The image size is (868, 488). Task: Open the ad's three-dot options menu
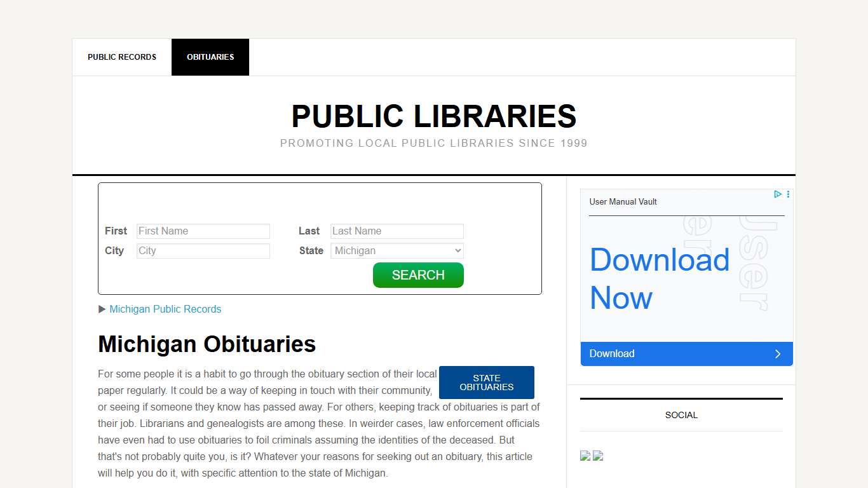[x=788, y=194]
